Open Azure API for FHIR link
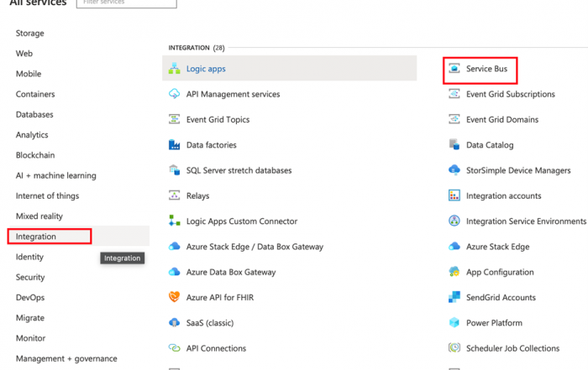The image size is (588, 370). (220, 297)
